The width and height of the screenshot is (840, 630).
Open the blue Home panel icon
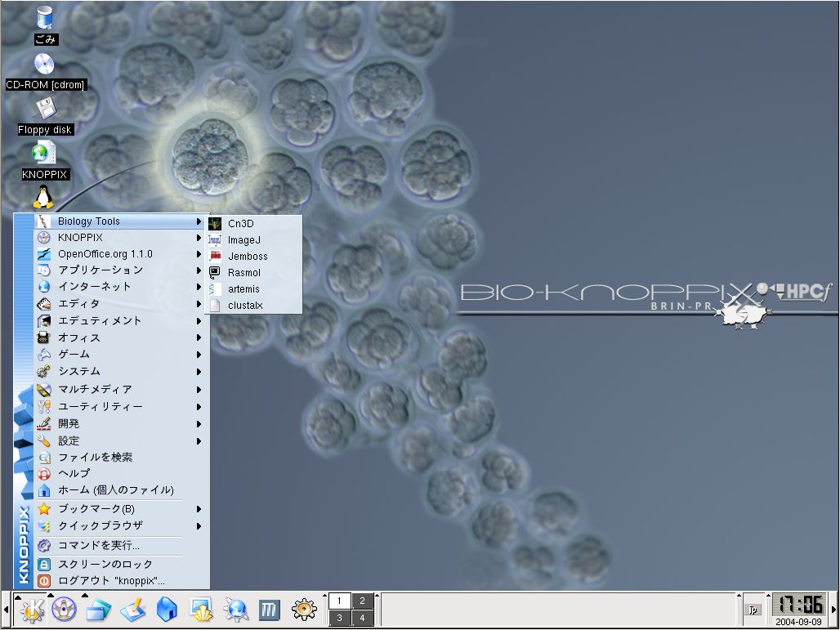(167, 610)
